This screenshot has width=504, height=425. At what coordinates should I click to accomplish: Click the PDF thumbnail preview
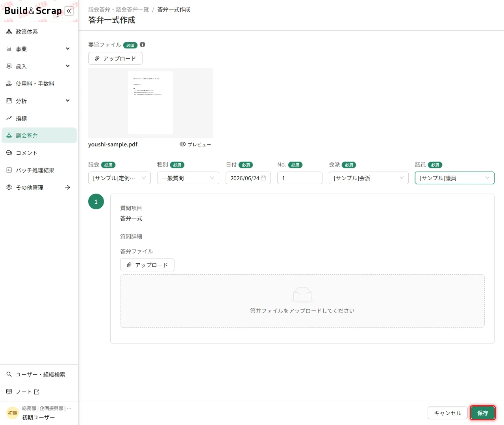point(150,103)
